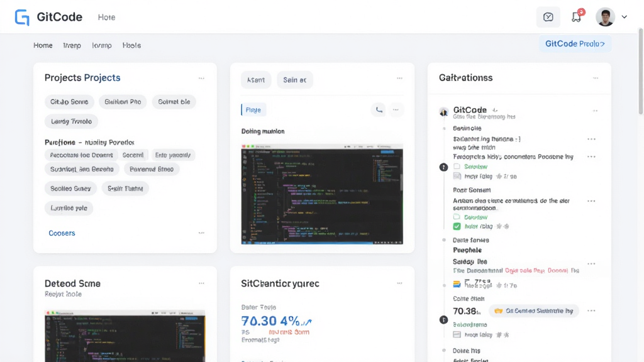Click the GitCode feed avatar icon
644x362 pixels.
tap(443, 112)
